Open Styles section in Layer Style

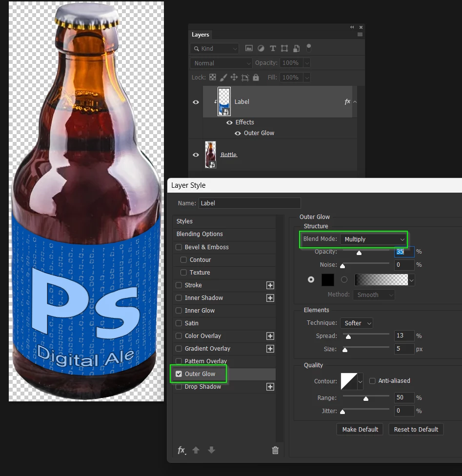click(224, 221)
